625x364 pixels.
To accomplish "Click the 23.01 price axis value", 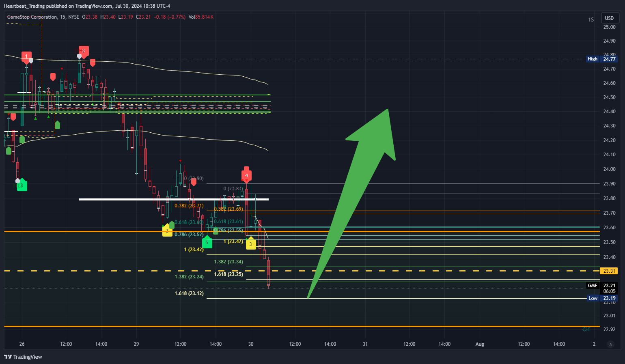I will pos(609,316).
